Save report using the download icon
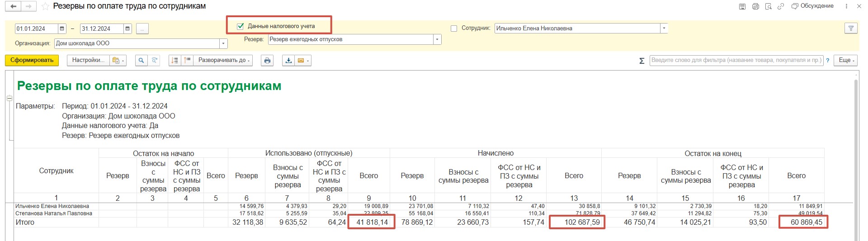 pos(288,61)
